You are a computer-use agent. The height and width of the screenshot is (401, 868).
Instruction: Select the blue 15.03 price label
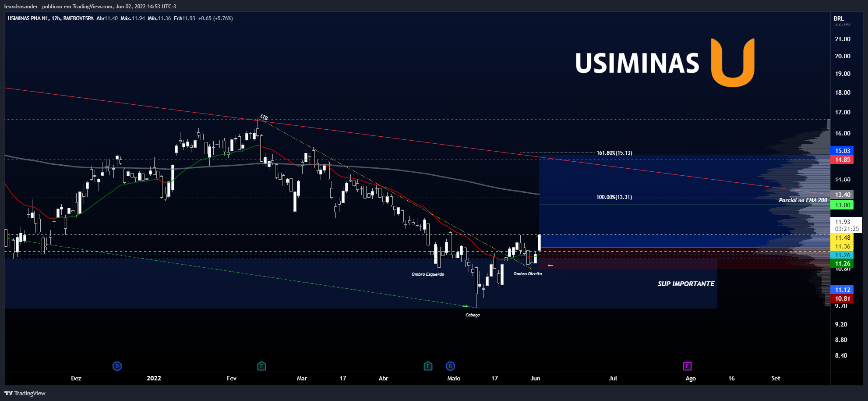pos(842,151)
